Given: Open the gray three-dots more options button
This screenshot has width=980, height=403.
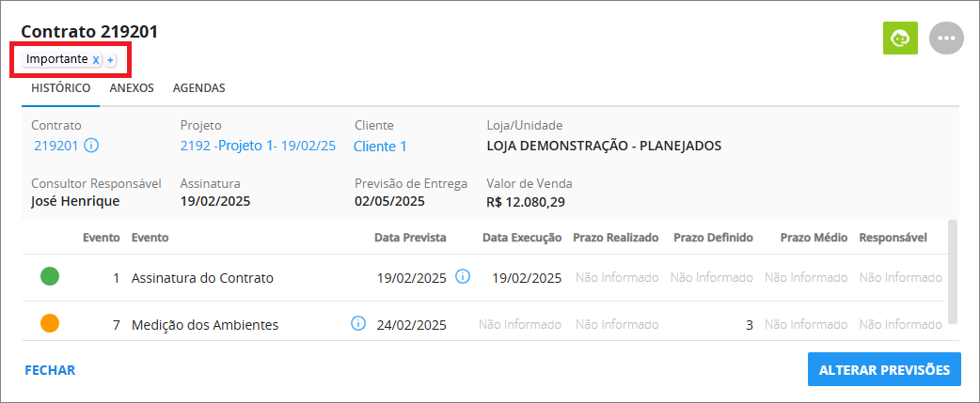Looking at the screenshot, I should [x=947, y=39].
